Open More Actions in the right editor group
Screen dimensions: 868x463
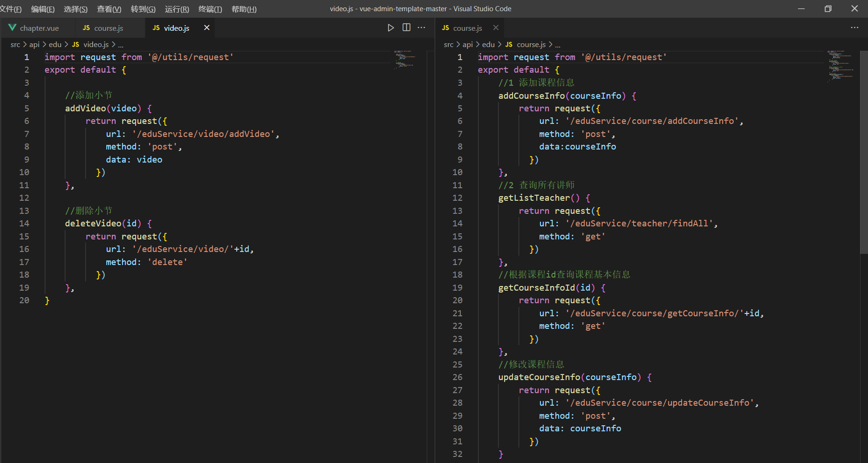point(854,28)
